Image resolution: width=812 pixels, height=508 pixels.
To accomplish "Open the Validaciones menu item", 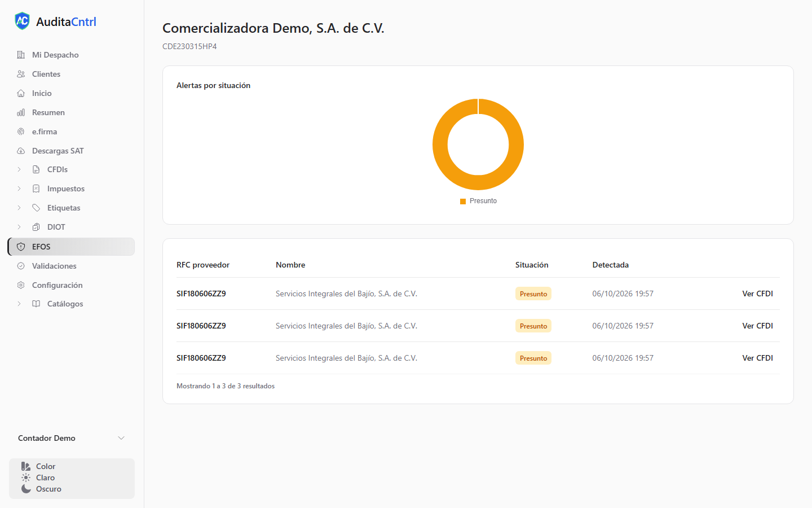I will (72, 266).
